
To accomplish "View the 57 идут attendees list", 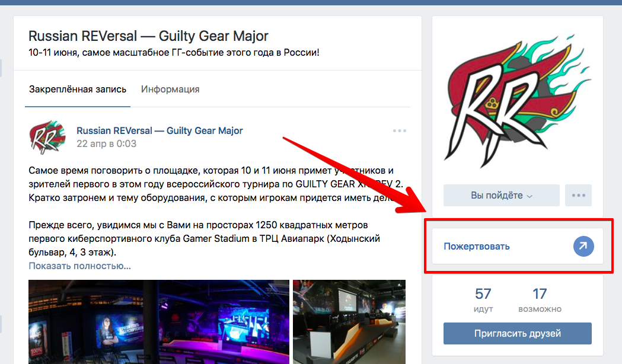I will click(x=483, y=300).
